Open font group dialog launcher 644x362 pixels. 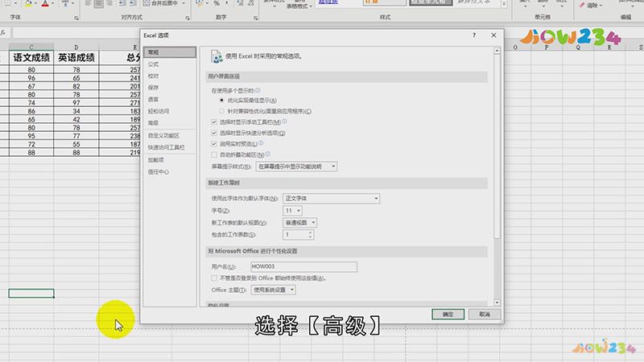[x=76, y=18]
